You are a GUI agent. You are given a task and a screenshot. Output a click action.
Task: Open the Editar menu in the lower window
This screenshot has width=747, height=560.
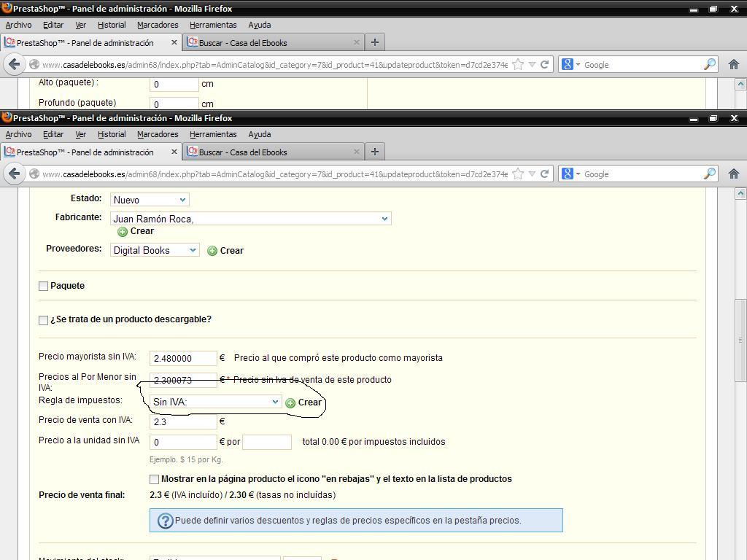53,134
